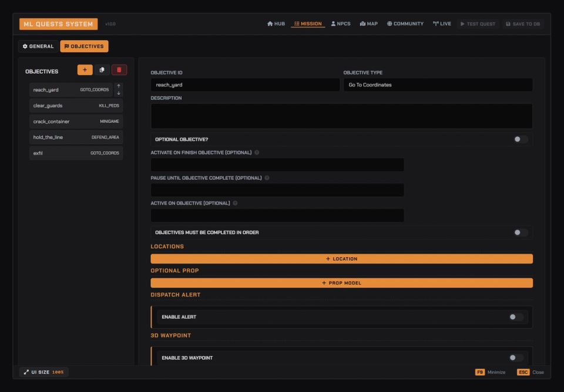Add a new objective with plus icon
564x392 pixels.
85,70
